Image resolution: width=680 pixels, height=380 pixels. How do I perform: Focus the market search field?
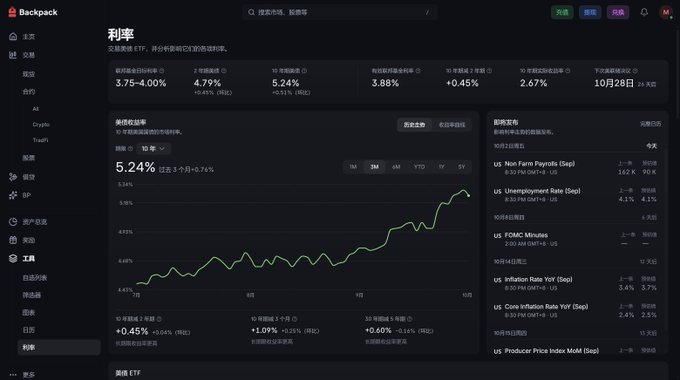click(340, 12)
